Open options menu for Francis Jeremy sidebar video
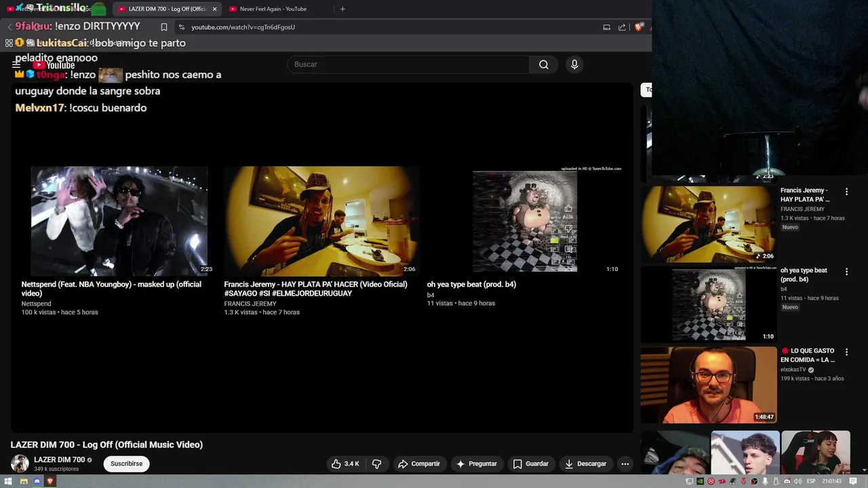This screenshot has height=488, width=868. 846,192
